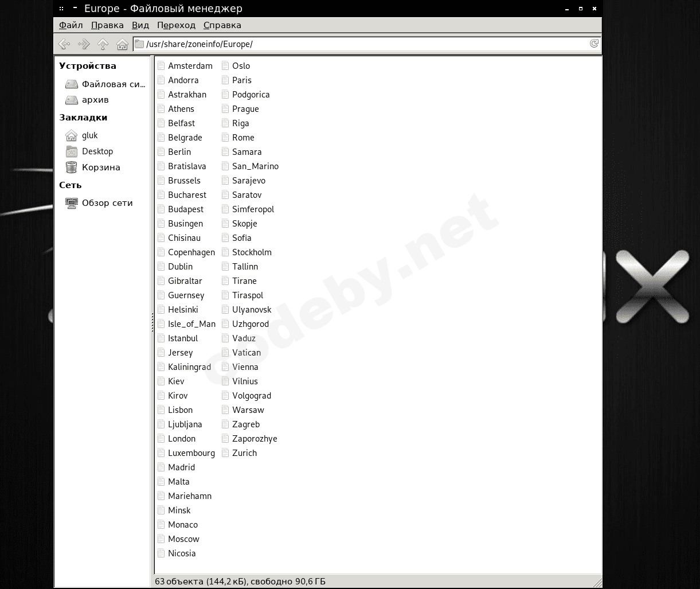Click the side pane divider handle
Screen dimensions: 700x589
tap(152, 322)
